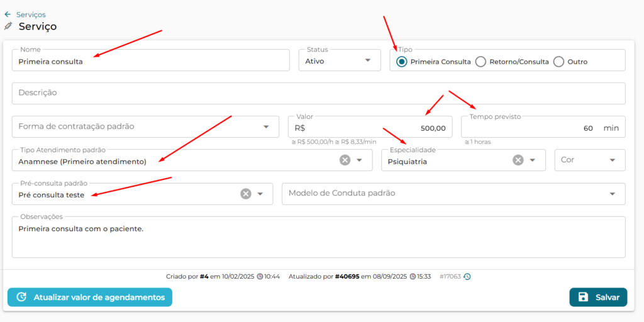Open the Status dropdown
Image resolution: width=644 pixels, height=322 pixels.
click(340, 60)
